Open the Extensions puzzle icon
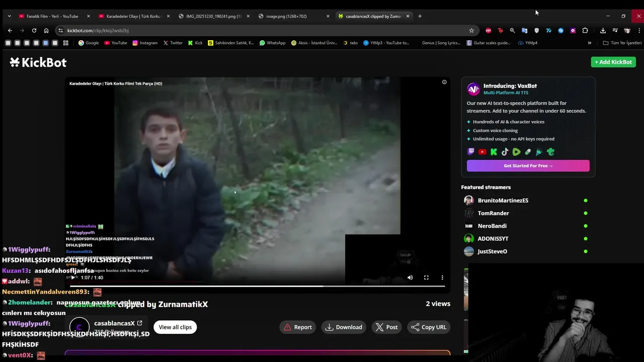644x362 pixels. coord(585,30)
